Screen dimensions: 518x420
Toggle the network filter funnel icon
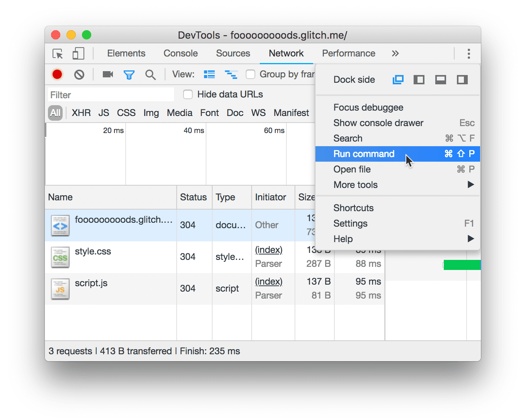pos(129,74)
